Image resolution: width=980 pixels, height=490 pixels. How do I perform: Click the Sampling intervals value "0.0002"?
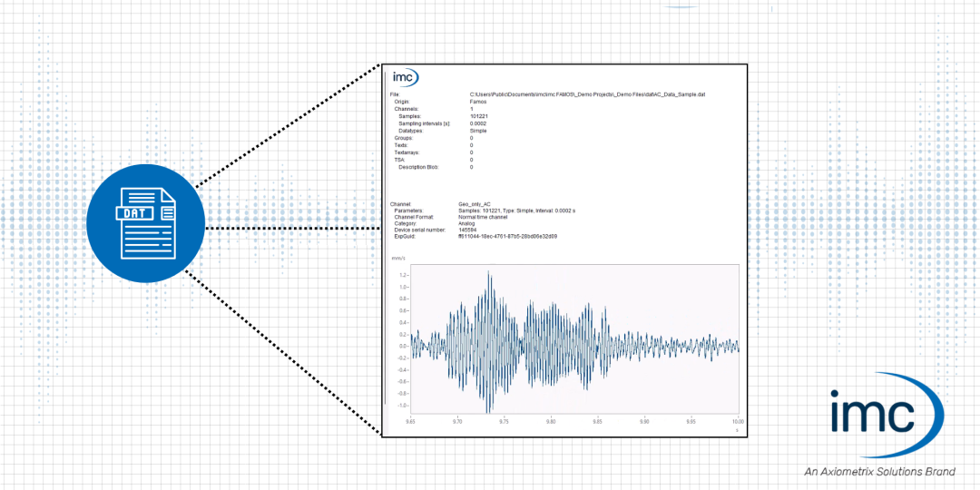tap(478, 123)
